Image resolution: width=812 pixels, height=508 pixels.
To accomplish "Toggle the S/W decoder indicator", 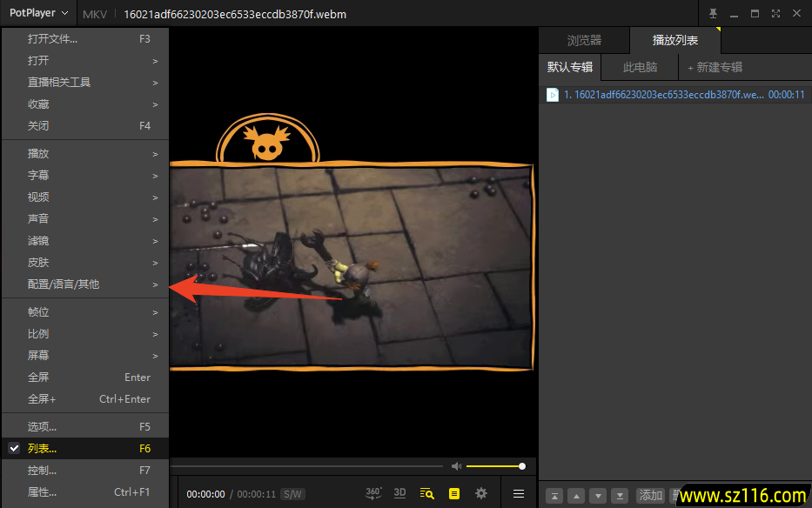I will [x=292, y=494].
